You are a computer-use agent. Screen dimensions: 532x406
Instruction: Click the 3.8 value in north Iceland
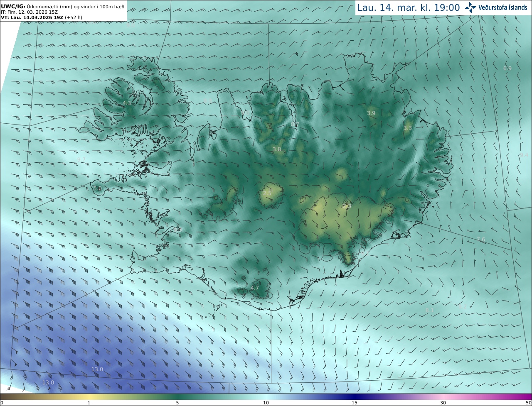click(277, 149)
